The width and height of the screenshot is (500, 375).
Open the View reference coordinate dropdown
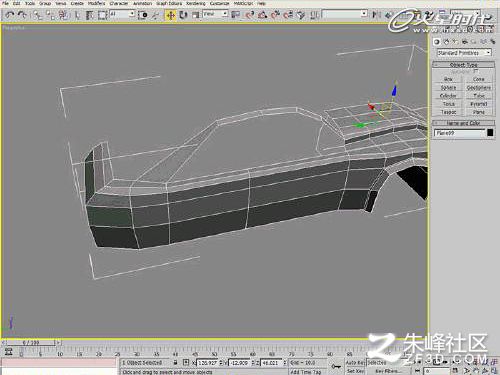coord(215,14)
